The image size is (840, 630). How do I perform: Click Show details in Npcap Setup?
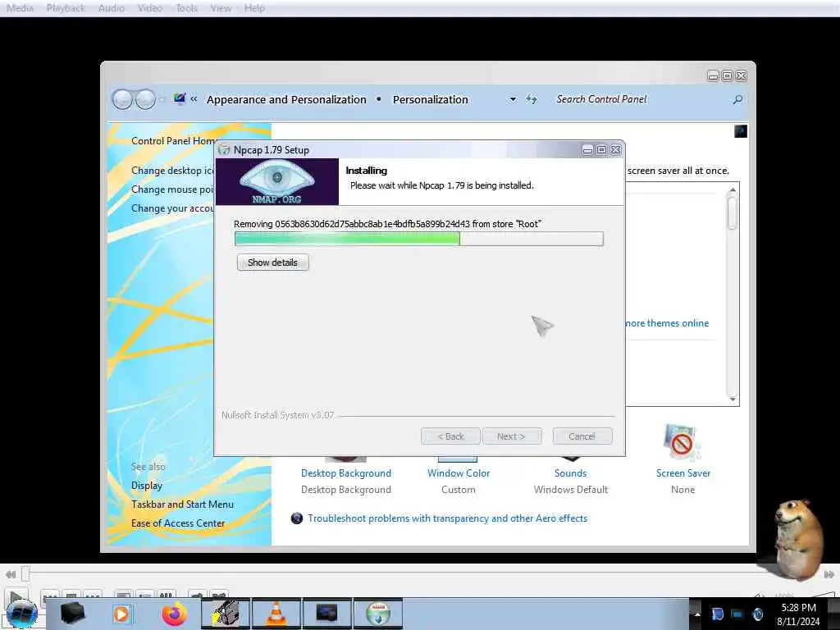(x=272, y=262)
